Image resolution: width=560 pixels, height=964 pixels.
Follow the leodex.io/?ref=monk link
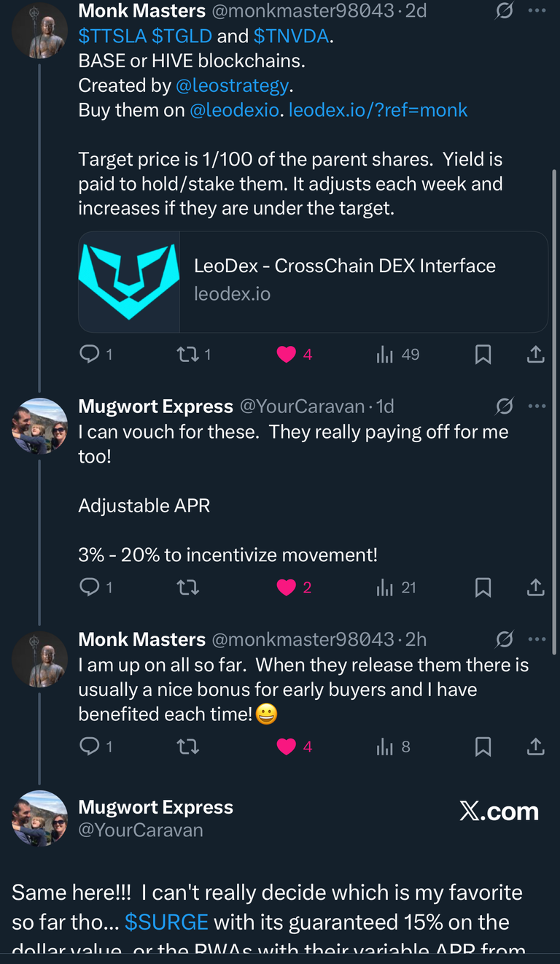click(x=378, y=110)
